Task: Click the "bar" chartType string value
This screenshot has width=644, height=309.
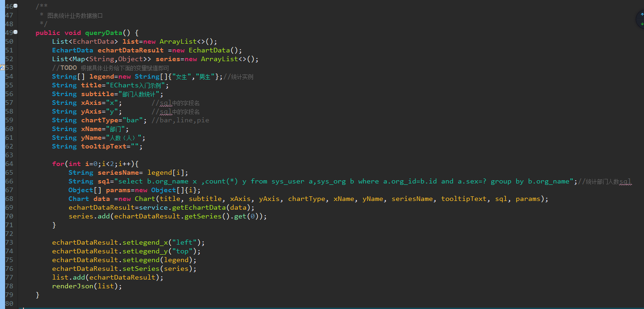Action: 132,120
